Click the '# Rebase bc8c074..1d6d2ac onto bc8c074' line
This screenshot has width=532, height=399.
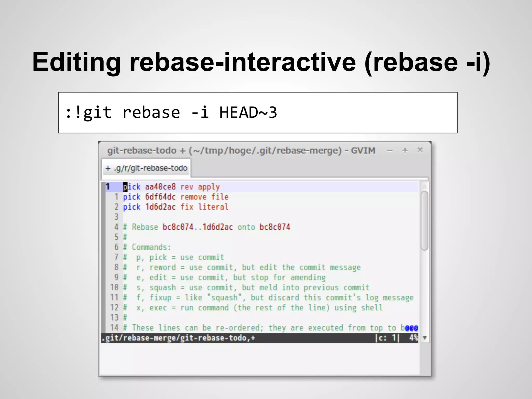(x=207, y=227)
